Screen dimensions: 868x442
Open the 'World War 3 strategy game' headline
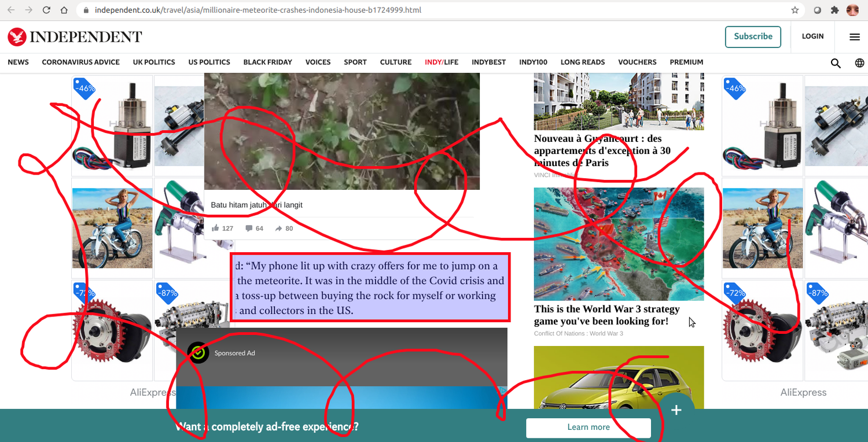606,315
